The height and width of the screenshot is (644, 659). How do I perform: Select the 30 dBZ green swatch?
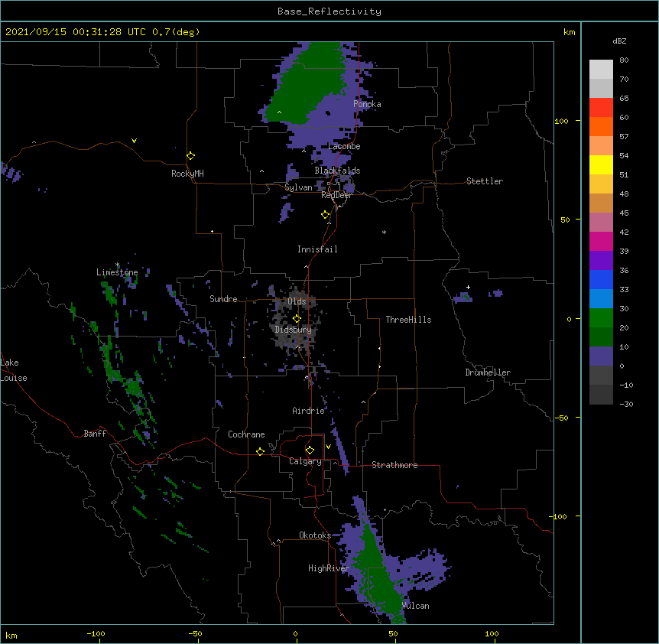pos(601,318)
